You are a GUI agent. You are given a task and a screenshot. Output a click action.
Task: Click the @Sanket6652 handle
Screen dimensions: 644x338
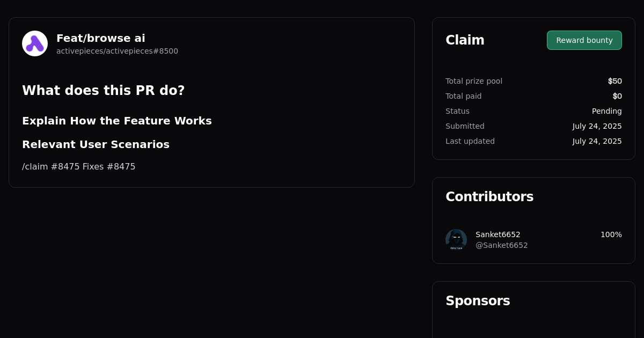pos(501,245)
